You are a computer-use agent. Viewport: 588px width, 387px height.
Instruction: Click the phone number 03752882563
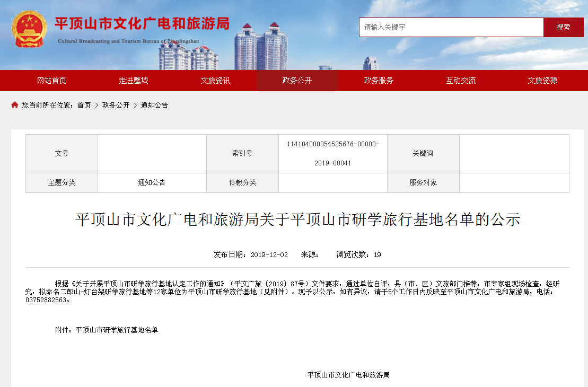(46, 300)
